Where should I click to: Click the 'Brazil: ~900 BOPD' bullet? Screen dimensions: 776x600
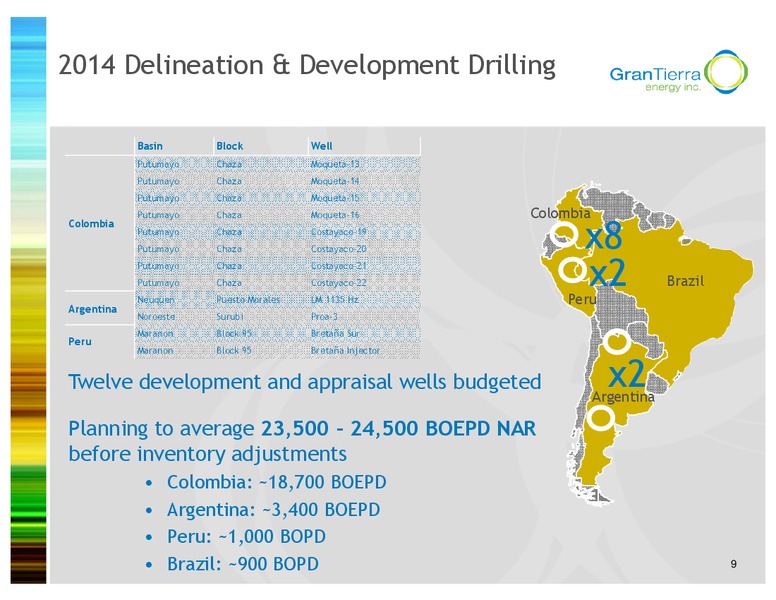pyautogui.click(x=243, y=564)
